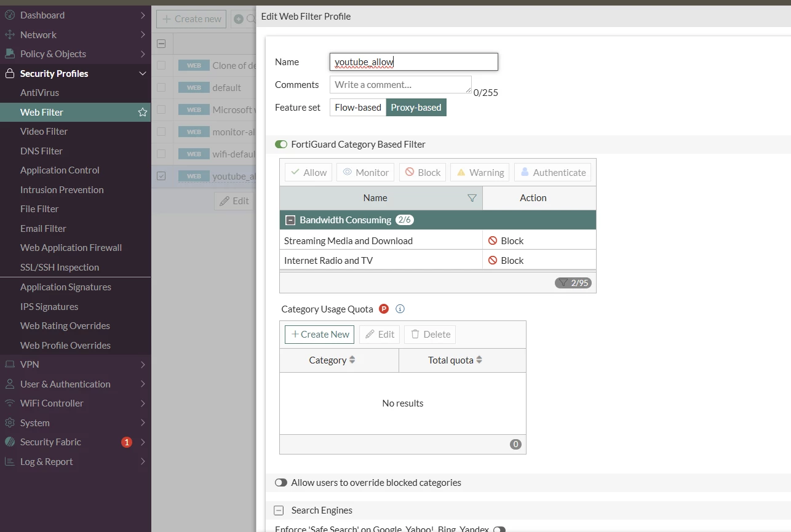Click the WEB tag icon on wifi-default profile
Viewport: 791px width, 532px height.
[194, 154]
